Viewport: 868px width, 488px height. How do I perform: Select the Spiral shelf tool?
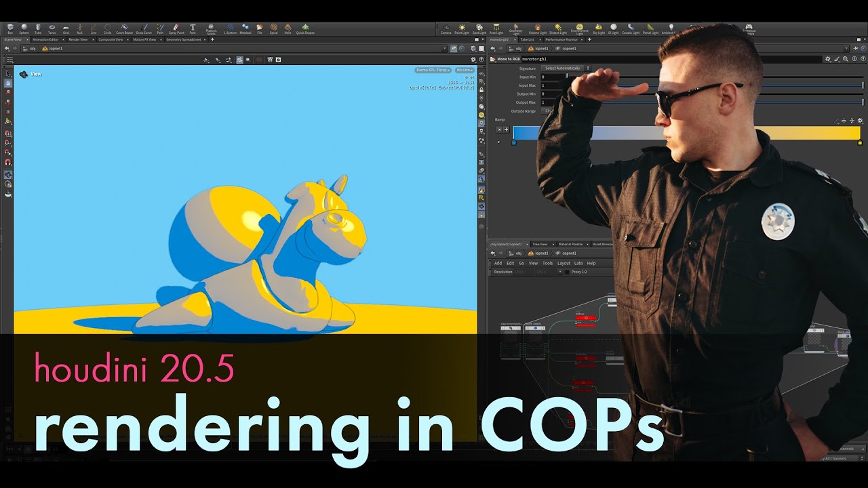pyautogui.click(x=274, y=28)
